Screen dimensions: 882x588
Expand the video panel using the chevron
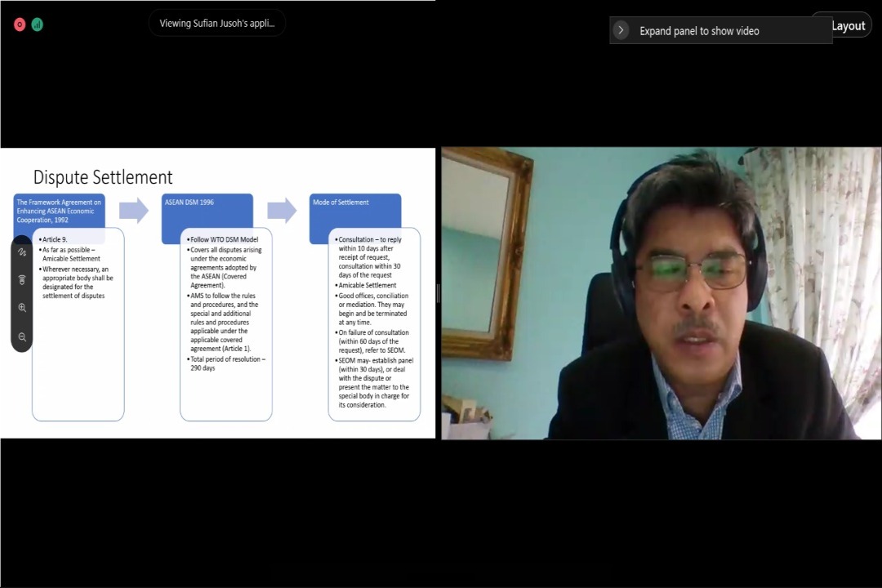tap(621, 30)
